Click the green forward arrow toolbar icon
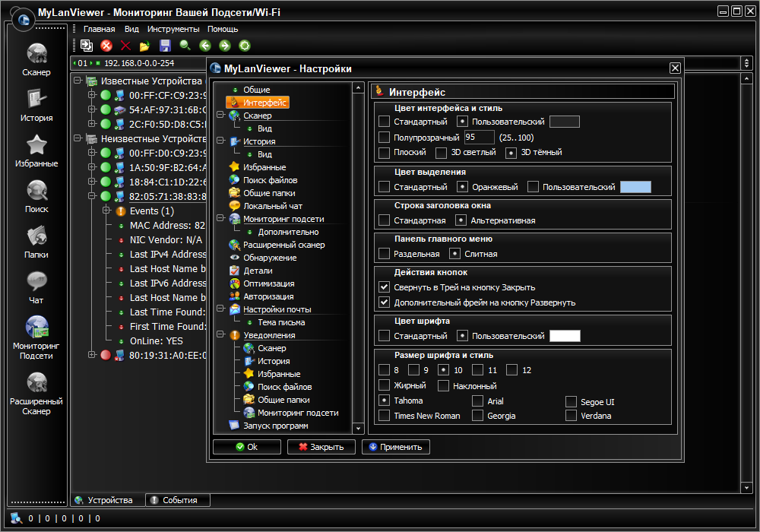 coord(224,46)
